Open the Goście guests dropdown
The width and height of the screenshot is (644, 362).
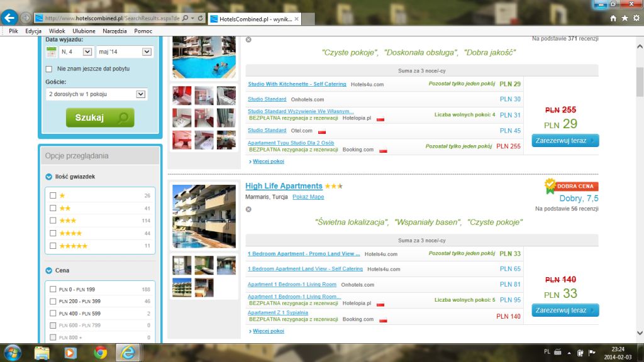tap(96, 94)
